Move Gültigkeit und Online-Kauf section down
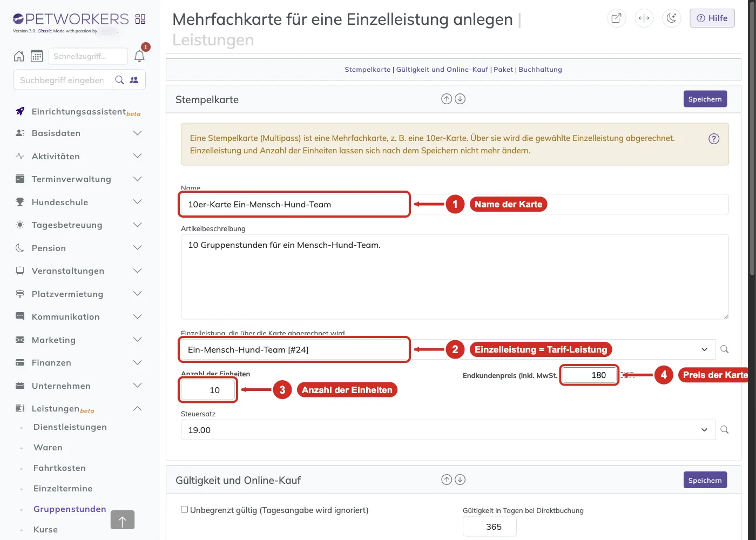Viewport: 756px width, 540px height. 460,480
